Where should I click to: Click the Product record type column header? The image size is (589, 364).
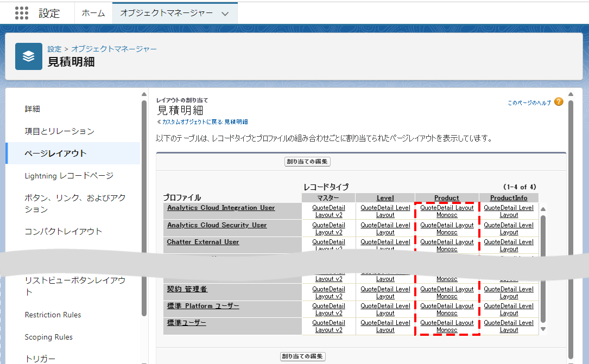[x=446, y=198]
